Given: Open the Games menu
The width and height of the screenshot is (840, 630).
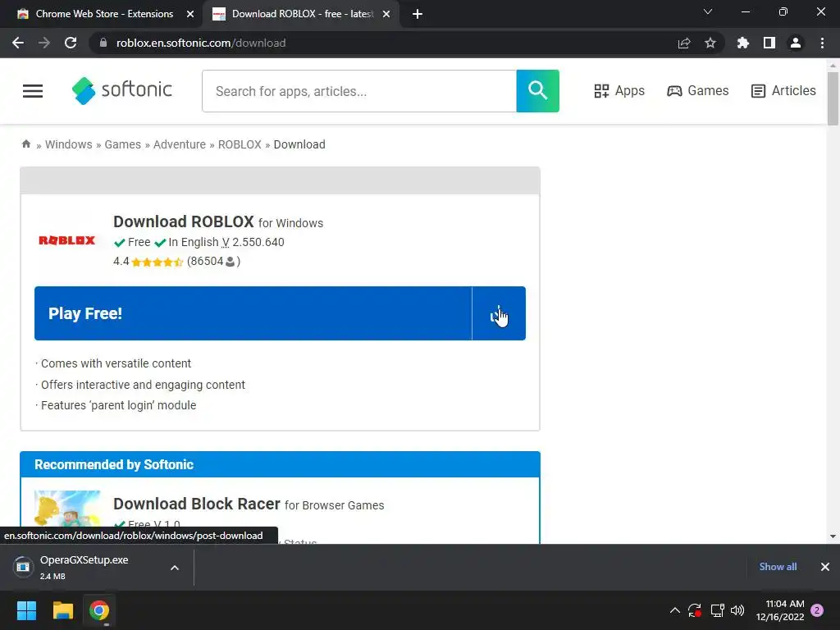Looking at the screenshot, I should tap(697, 90).
